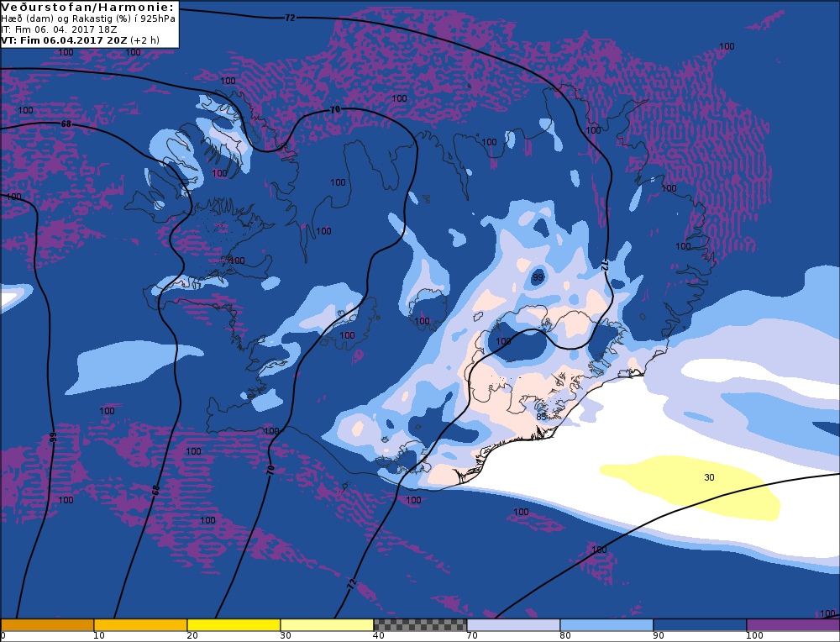
Task: Click the dark orange 0–10 legend swatch
Action: [47, 625]
